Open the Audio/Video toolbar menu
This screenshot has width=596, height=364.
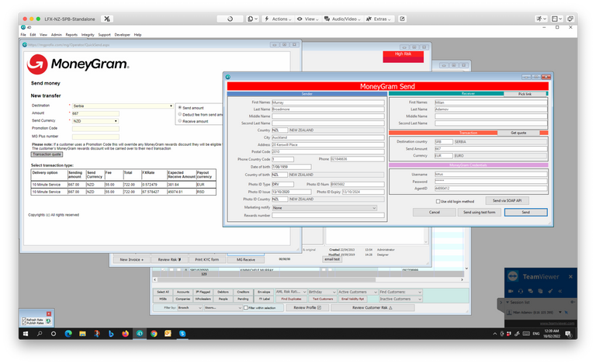click(342, 19)
